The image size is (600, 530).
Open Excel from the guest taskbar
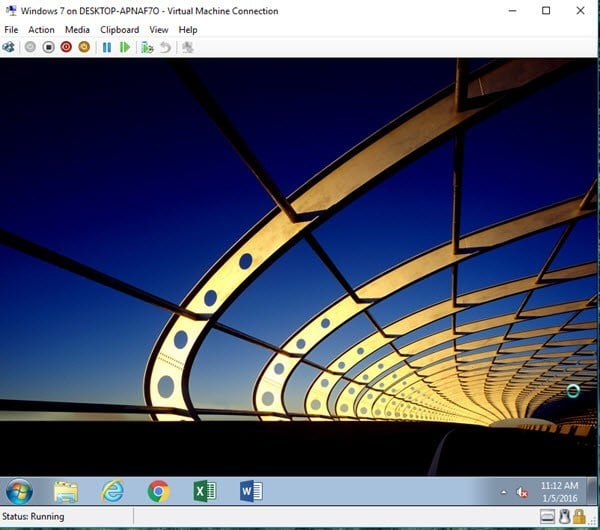(x=204, y=491)
